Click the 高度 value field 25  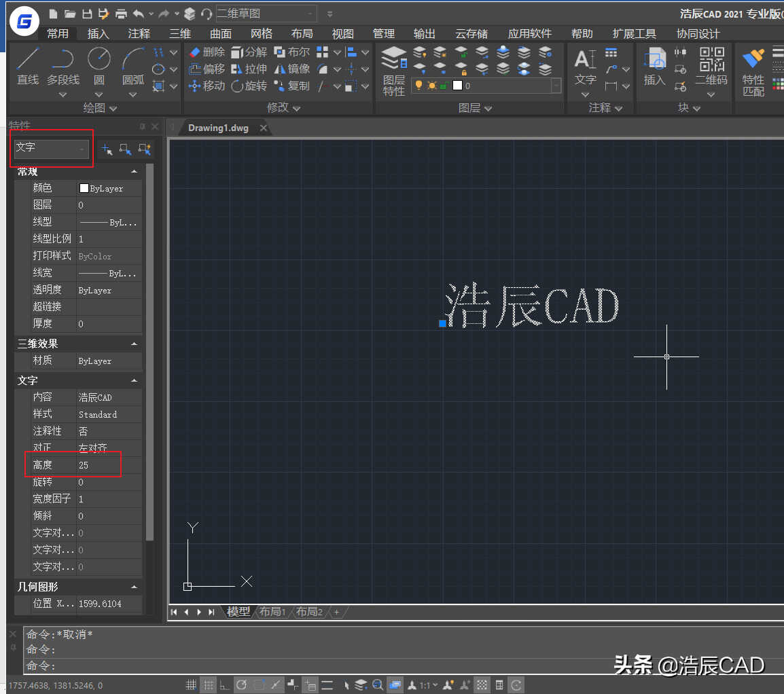point(109,464)
